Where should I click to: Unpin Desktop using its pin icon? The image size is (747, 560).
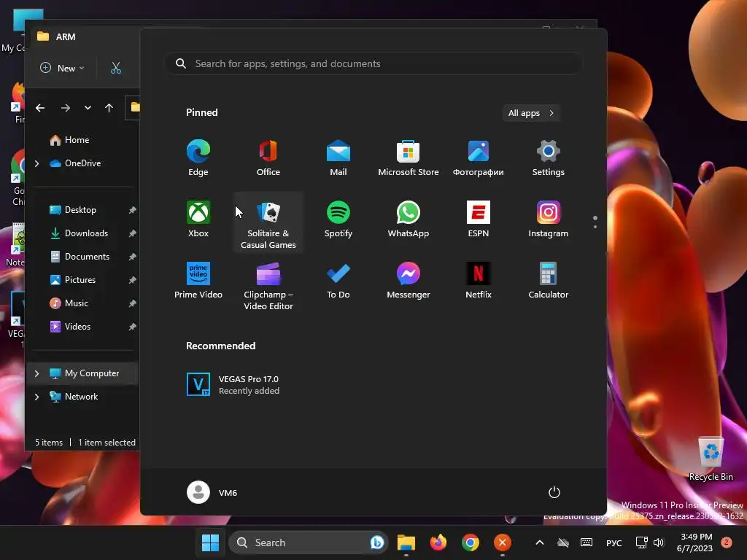click(x=133, y=210)
